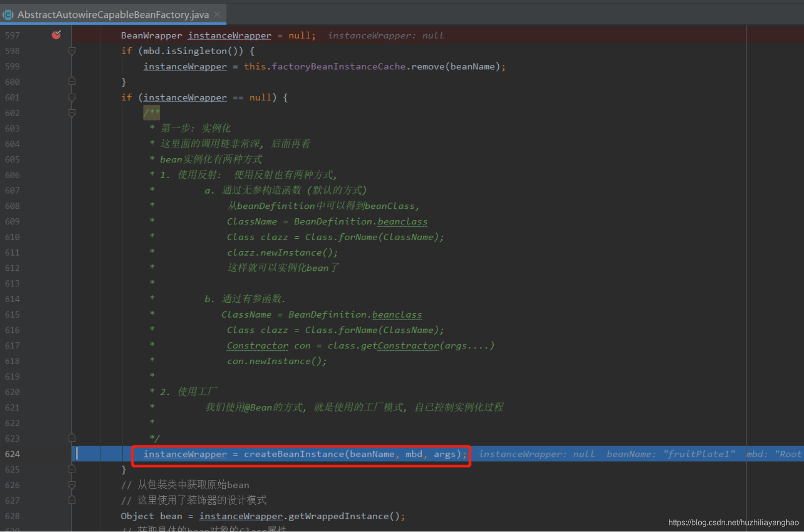Image resolution: width=804 pixels, height=532 pixels.
Task: Click the Java class icon in the tab
Action: point(8,15)
